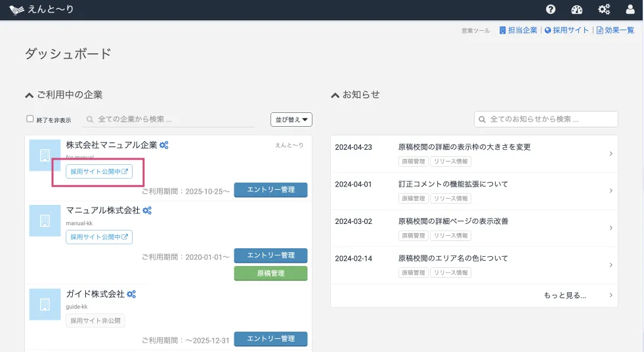
Task: Click gear icon beside マニュアル株式会社
Action: coord(147,211)
